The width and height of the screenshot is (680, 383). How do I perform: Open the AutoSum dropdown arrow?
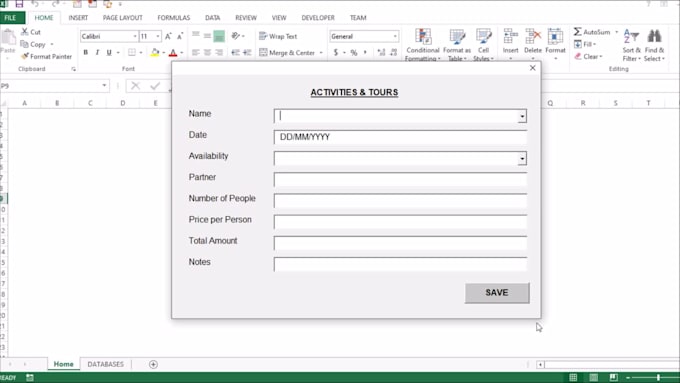pyautogui.click(x=616, y=32)
